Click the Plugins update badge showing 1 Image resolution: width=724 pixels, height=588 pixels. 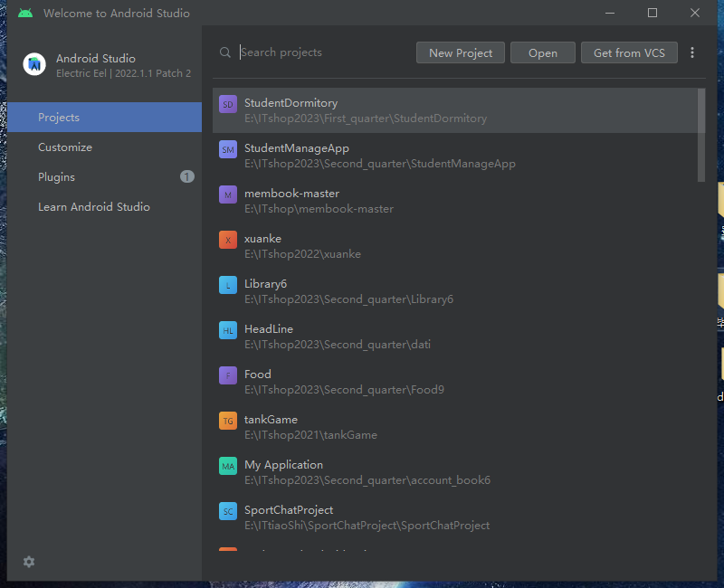click(x=187, y=176)
